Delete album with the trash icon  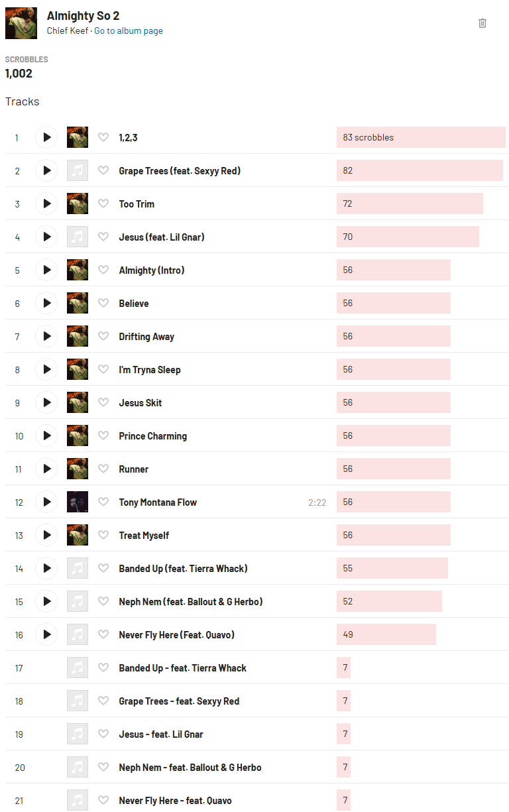coord(482,23)
